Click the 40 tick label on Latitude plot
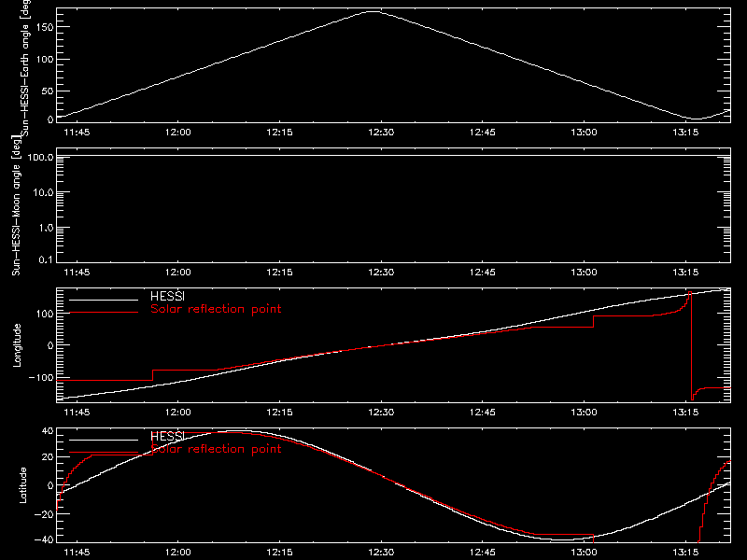Image resolution: width=747 pixels, height=560 pixels. (x=48, y=431)
